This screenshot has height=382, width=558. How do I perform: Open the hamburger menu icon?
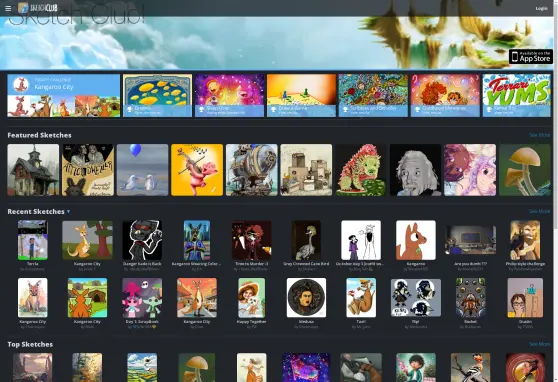(x=8, y=8)
